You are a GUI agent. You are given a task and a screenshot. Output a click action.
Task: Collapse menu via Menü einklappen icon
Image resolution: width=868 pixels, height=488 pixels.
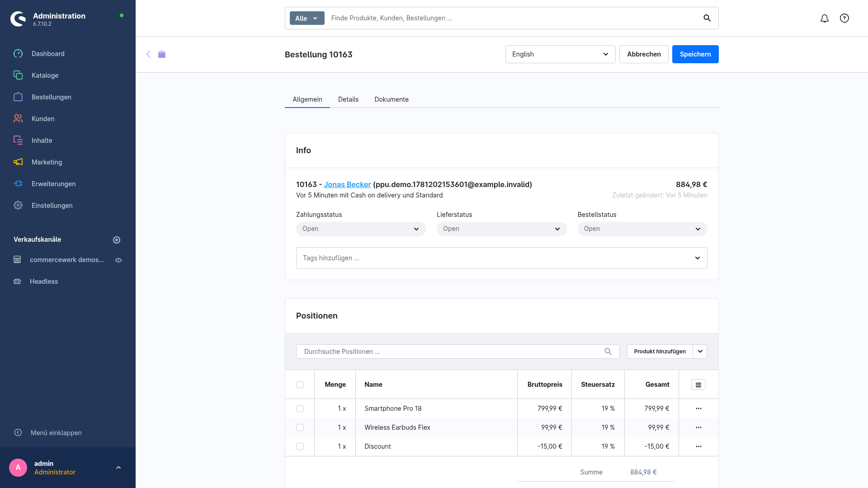18,433
